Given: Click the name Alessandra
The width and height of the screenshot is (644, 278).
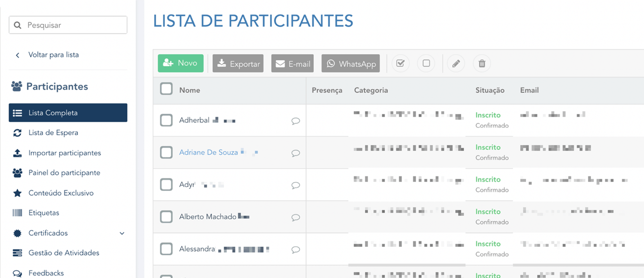Looking at the screenshot, I should tap(197, 249).
